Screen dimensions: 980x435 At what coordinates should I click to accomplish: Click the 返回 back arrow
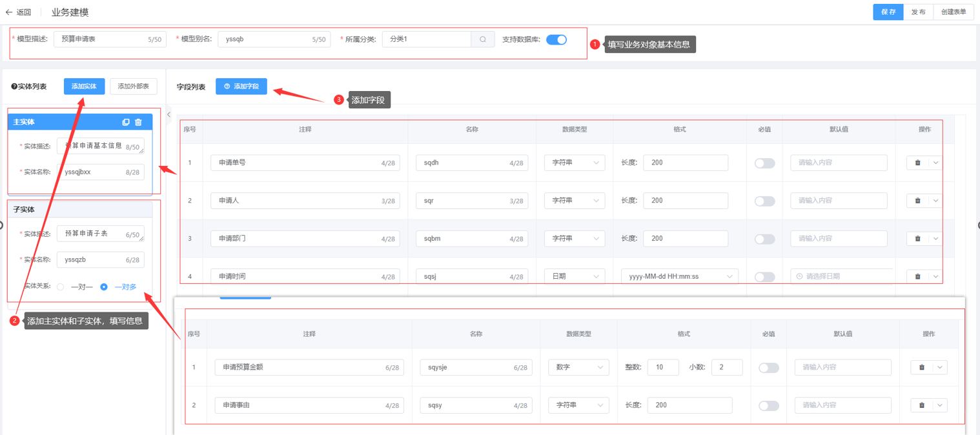(x=9, y=12)
